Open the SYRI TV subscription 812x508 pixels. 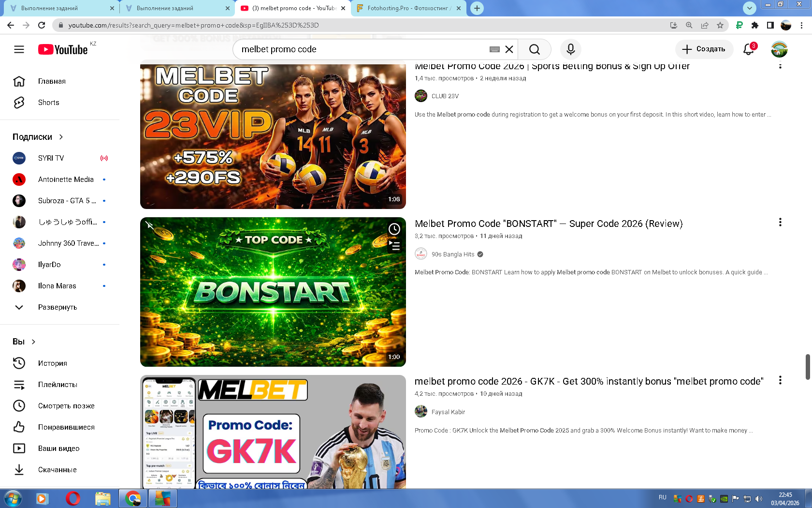pos(60,158)
